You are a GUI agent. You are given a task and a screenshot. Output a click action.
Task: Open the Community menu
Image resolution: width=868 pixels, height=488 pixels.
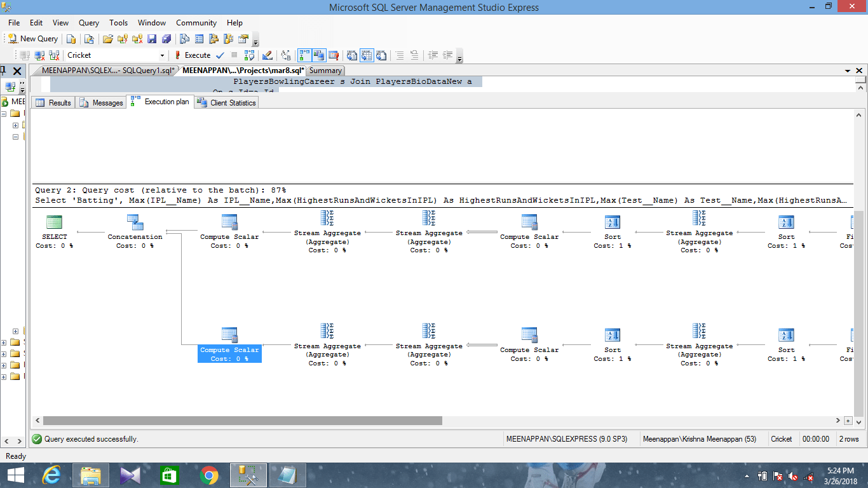(196, 23)
